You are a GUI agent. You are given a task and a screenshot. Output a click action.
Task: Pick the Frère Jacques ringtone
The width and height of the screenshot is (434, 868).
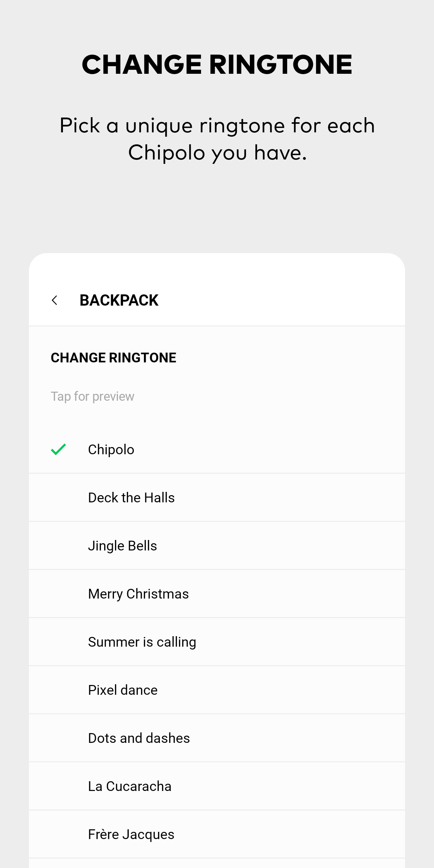tap(131, 834)
